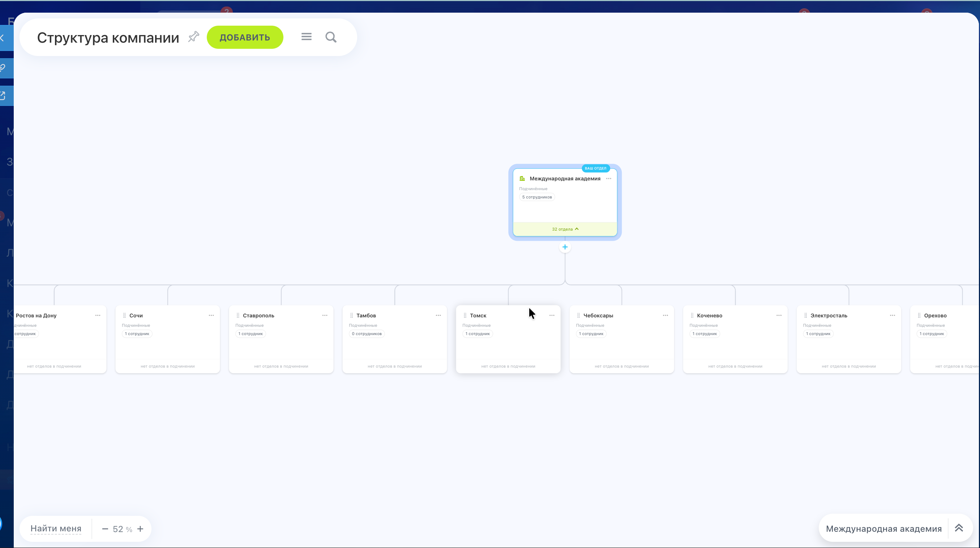Click the pin icon next to the title
This screenshot has width=980, height=548.
(194, 37)
